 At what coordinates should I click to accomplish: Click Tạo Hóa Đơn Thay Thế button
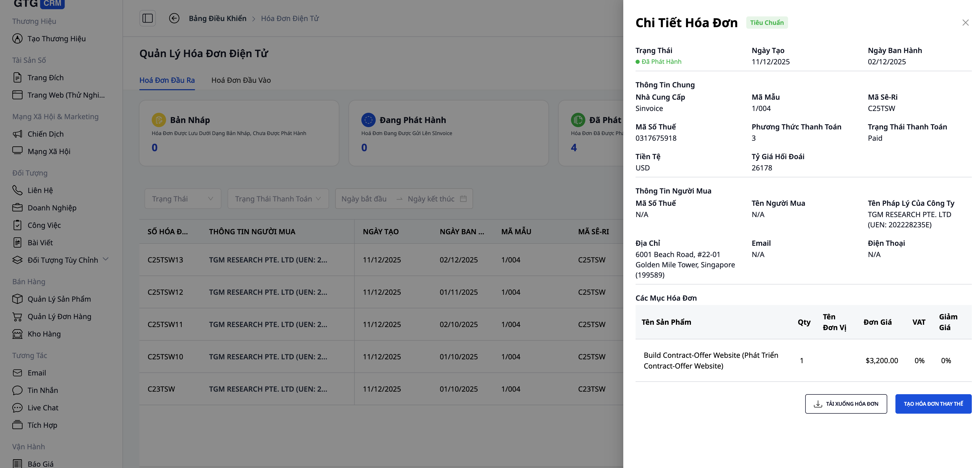coord(933,404)
